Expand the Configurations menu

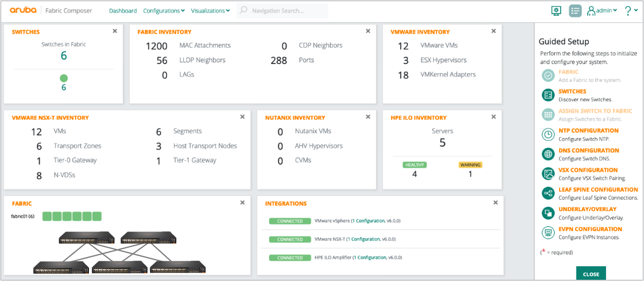(164, 11)
